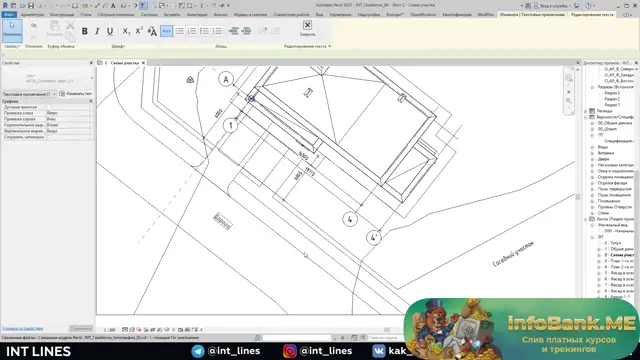The width and height of the screenshot is (640, 360).
Task: Toggle Italic text formatting
Action: [97, 31]
